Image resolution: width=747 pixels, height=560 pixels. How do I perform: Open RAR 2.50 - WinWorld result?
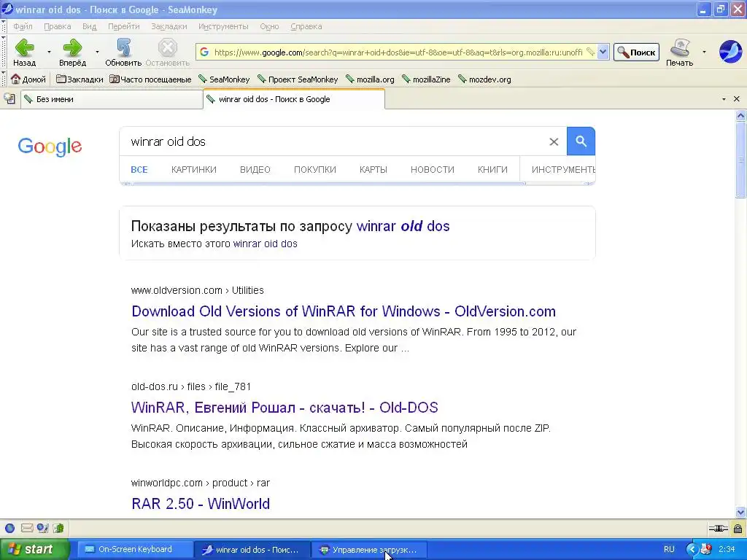tap(201, 504)
